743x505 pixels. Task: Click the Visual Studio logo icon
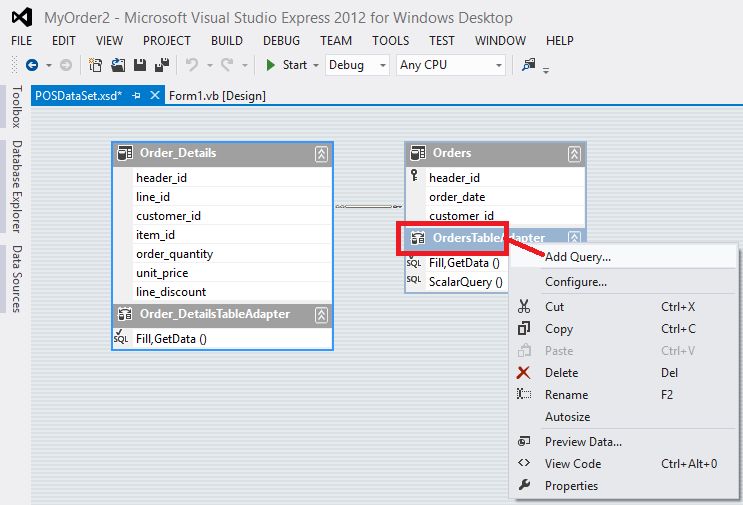pos(22,18)
